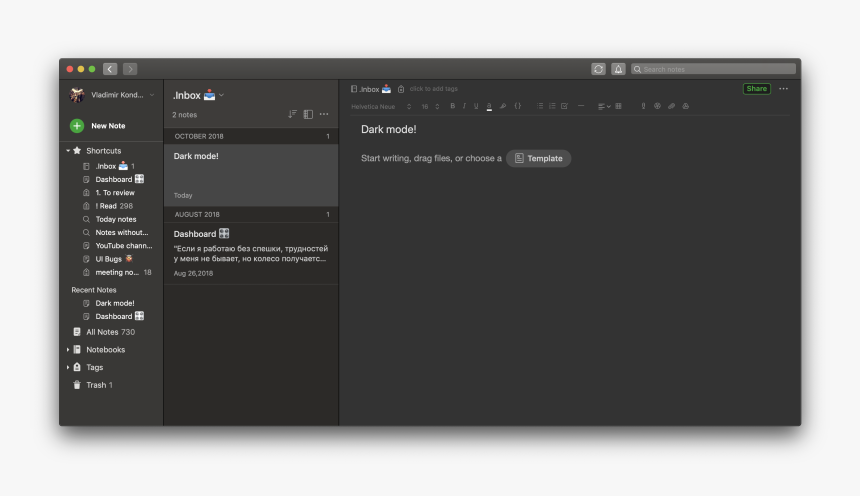Viewport: 860px width, 496px height.
Task: Click the sort notes icon
Action: [x=292, y=114]
